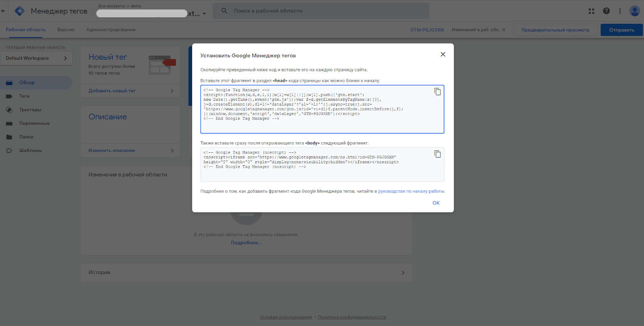Open the Политика конфиденциальности link
This screenshot has height=326, width=644.
(x=352, y=317)
